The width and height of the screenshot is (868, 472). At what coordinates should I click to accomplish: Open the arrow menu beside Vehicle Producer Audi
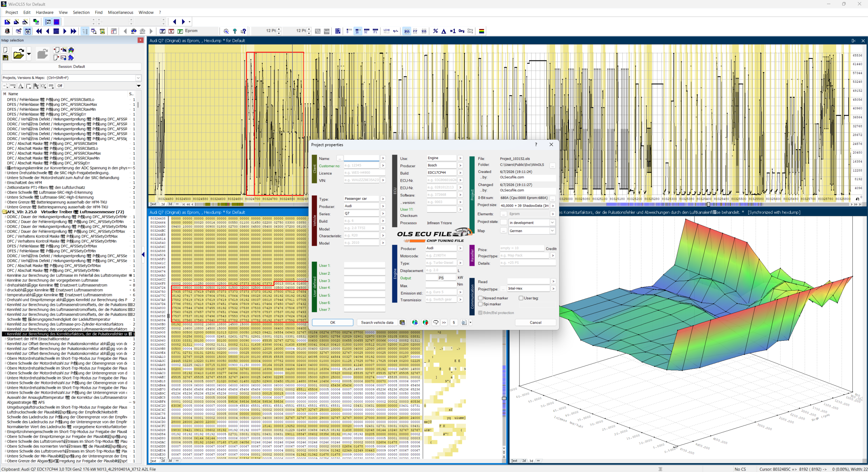(x=383, y=206)
